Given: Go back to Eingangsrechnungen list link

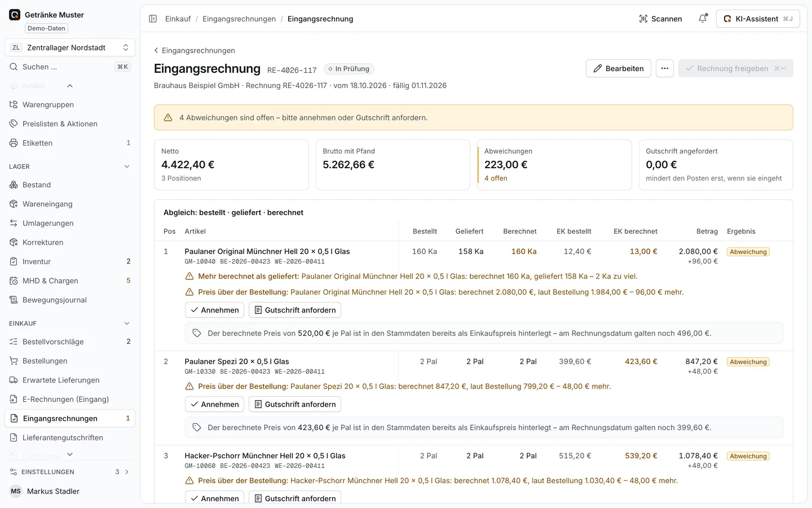Looking at the screenshot, I should [195, 50].
